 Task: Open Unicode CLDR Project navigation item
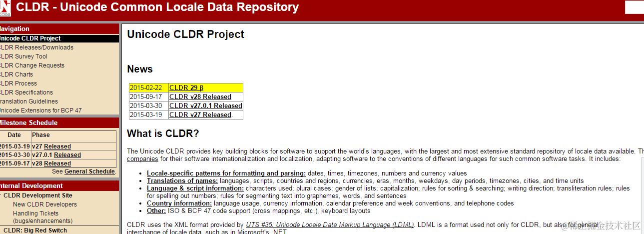pyautogui.click(x=29, y=38)
